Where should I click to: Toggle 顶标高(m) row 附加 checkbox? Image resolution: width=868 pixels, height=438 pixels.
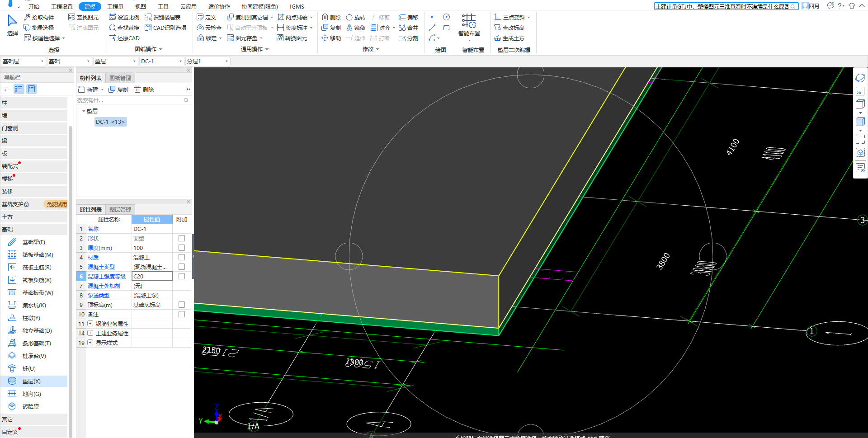(x=182, y=305)
